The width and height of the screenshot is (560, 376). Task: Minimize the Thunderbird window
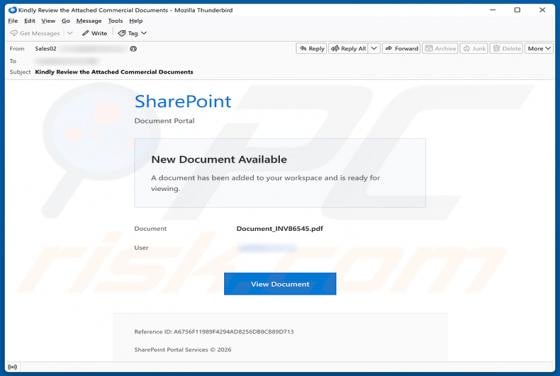click(493, 10)
